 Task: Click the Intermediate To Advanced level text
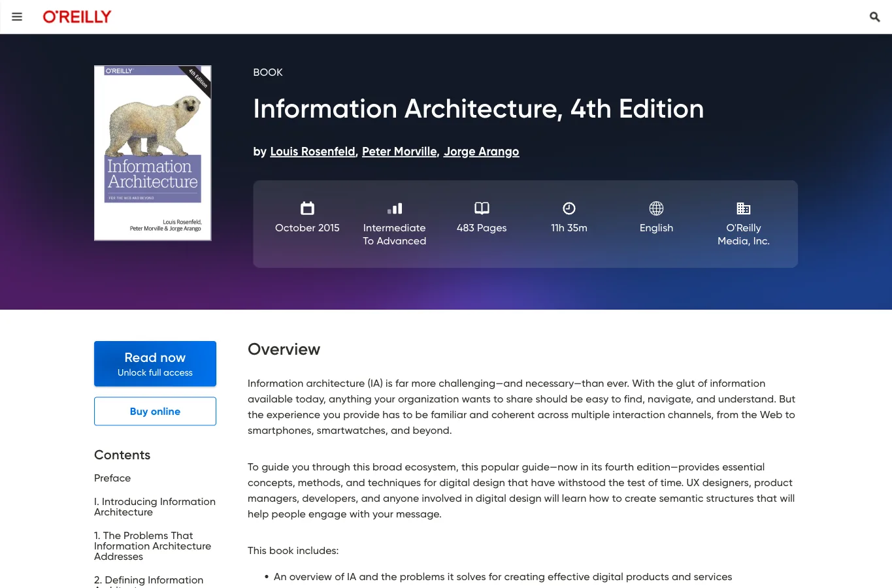[395, 235]
